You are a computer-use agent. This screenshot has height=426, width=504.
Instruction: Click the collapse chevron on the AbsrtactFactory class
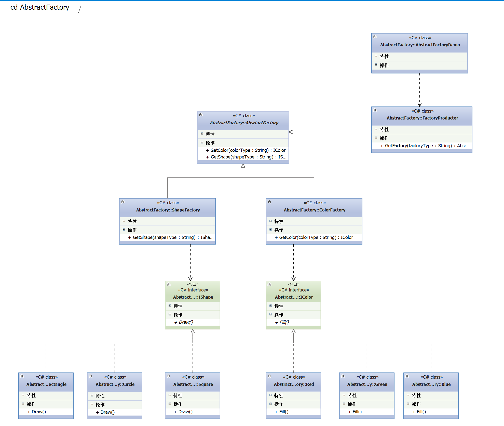click(201, 115)
